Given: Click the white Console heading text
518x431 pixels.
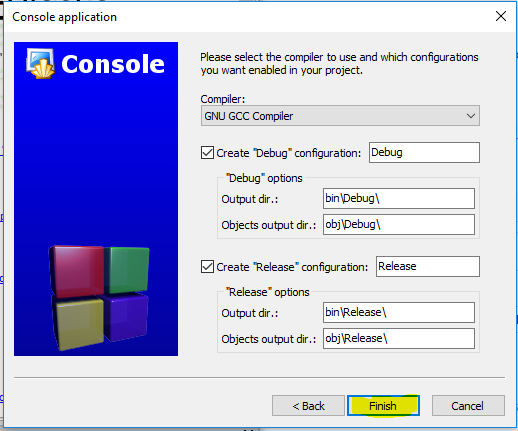Looking at the screenshot, I should click(113, 64).
